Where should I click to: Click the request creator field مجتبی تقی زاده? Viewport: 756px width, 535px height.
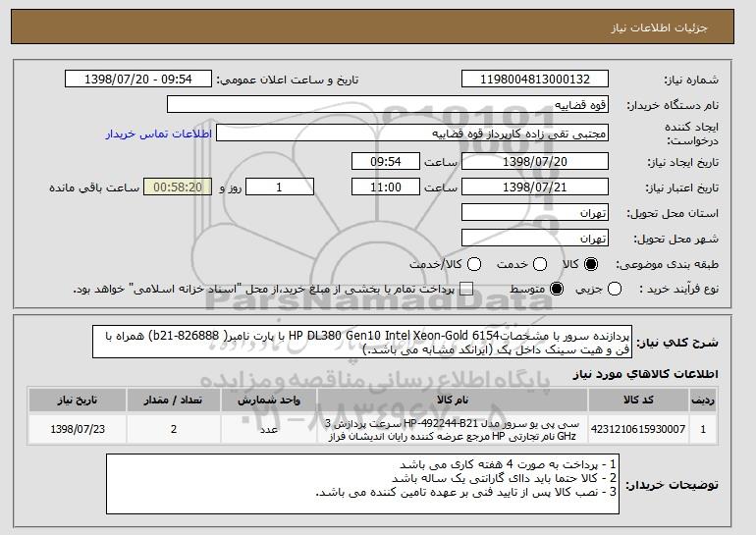[412, 134]
